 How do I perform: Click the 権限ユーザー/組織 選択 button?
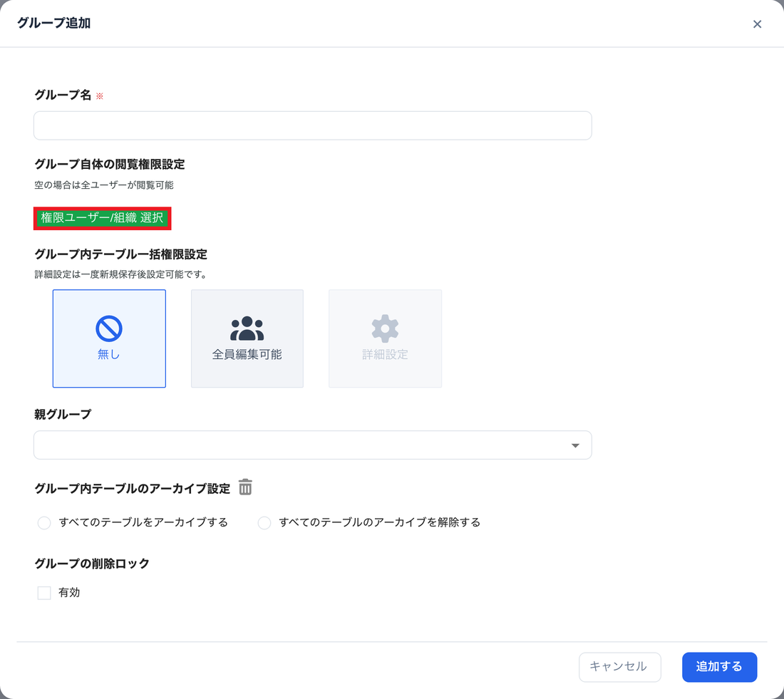pos(103,219)
